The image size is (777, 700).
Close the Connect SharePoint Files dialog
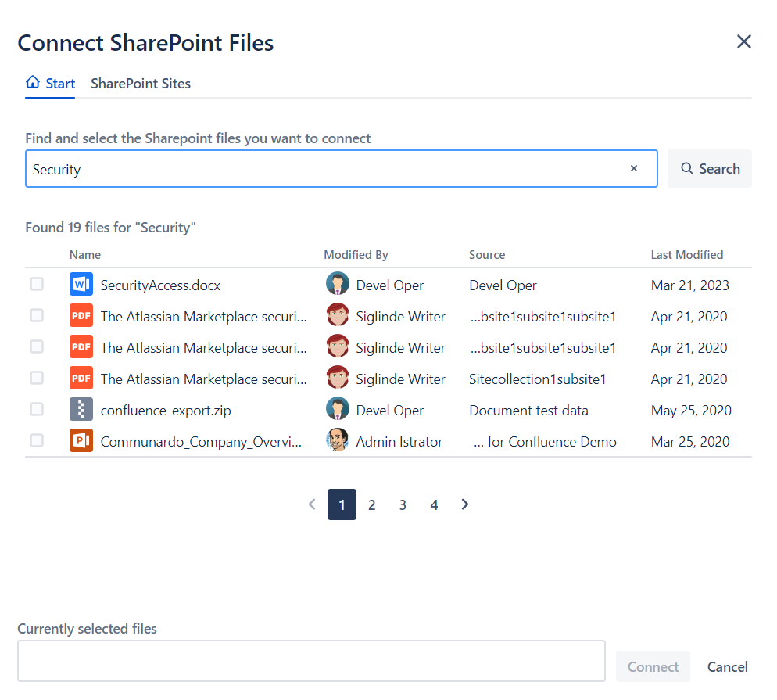(743, 42)
